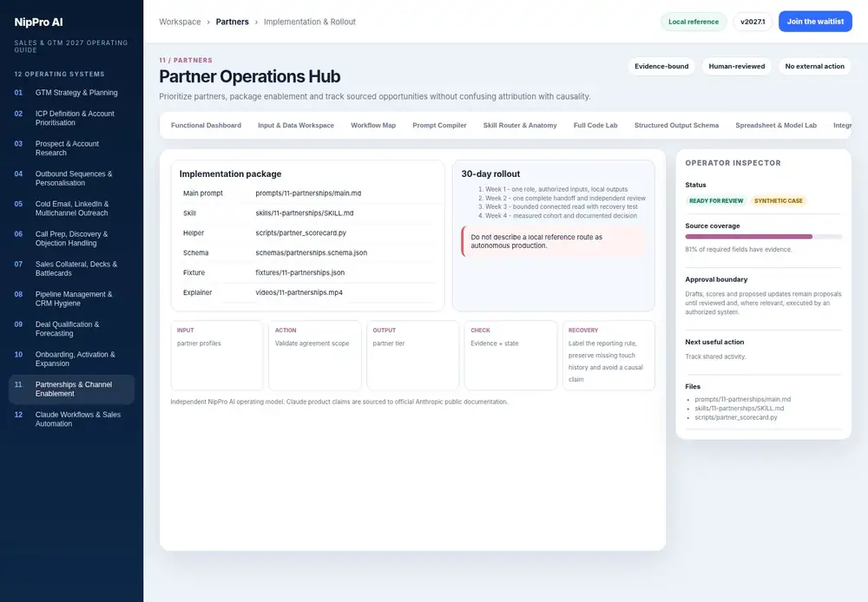Open GTM Strategy & Planning system

point(71,93)
